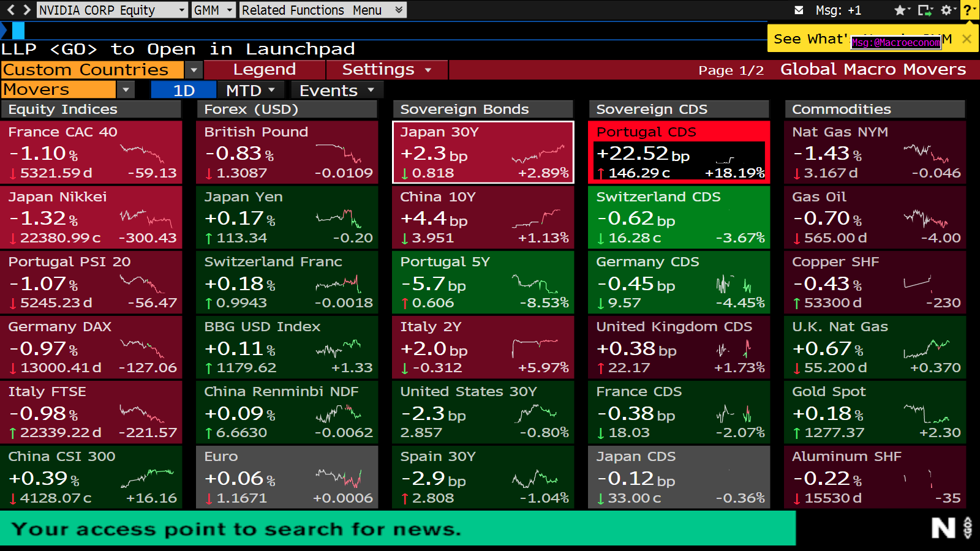Open the yellow help question mark

pos(969,10)
